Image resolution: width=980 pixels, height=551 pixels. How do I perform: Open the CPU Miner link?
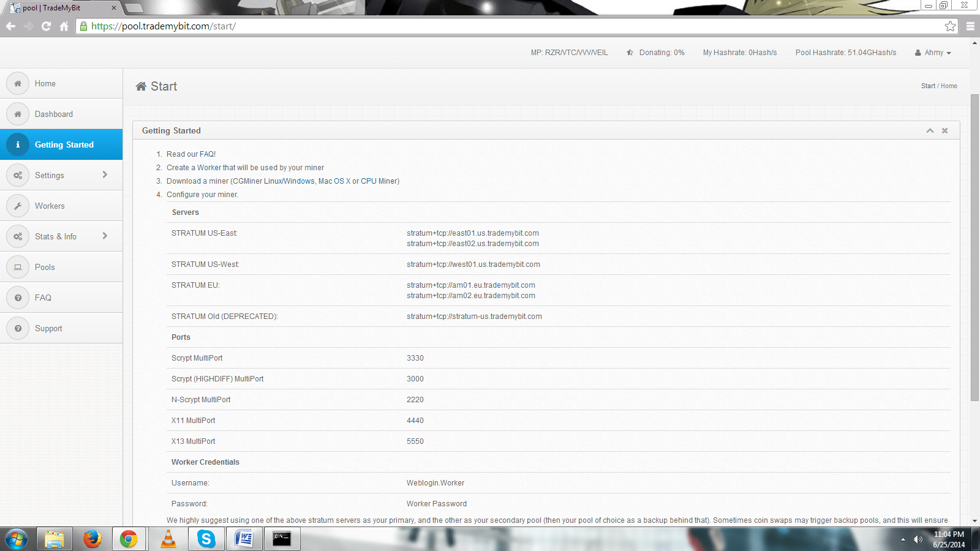[x=379, y=181]
